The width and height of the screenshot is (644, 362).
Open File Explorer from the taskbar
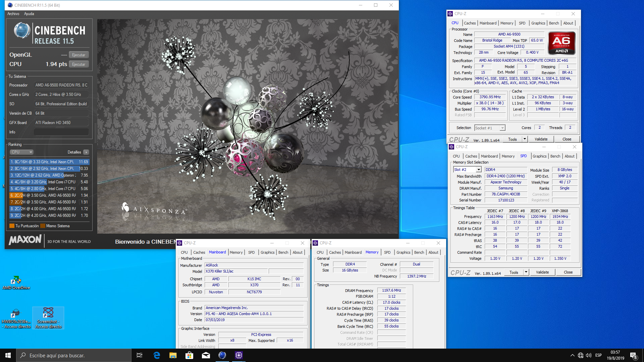pos(173,355)
